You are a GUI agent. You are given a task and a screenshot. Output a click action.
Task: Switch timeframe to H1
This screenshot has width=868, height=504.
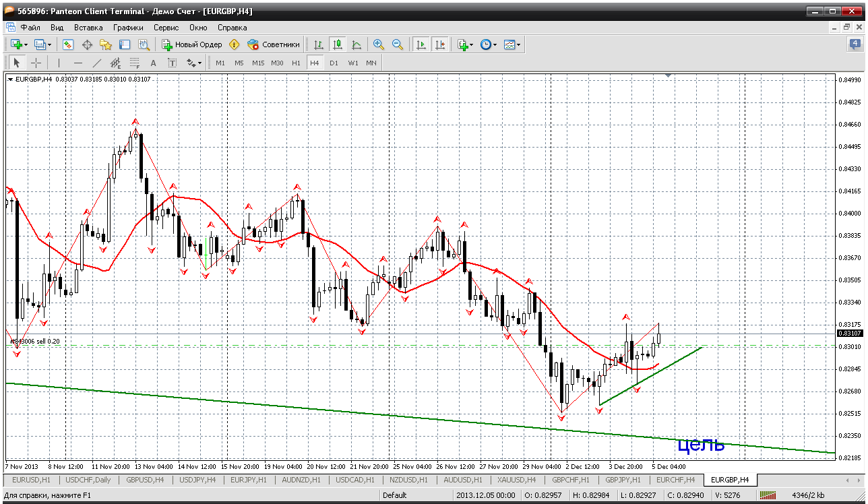click(296, 63)
